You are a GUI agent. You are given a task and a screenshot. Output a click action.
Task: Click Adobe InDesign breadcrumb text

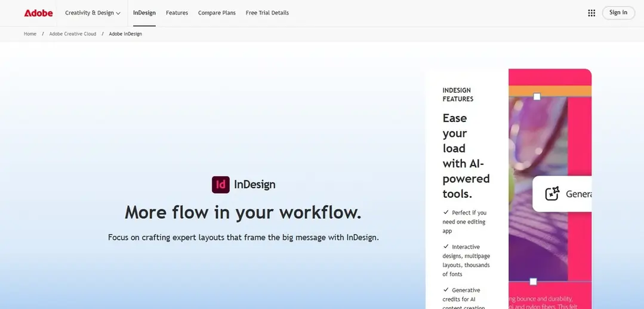point(125,33)
